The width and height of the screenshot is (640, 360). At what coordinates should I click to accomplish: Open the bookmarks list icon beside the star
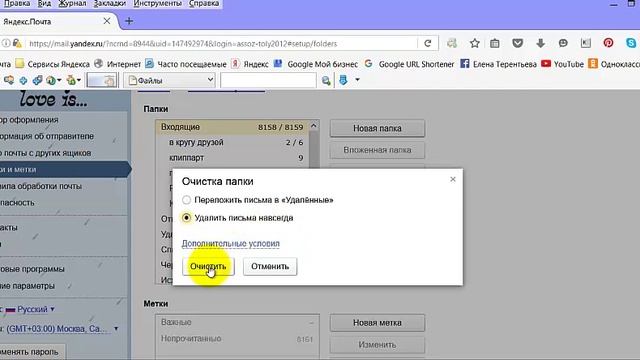coord(495,43)
